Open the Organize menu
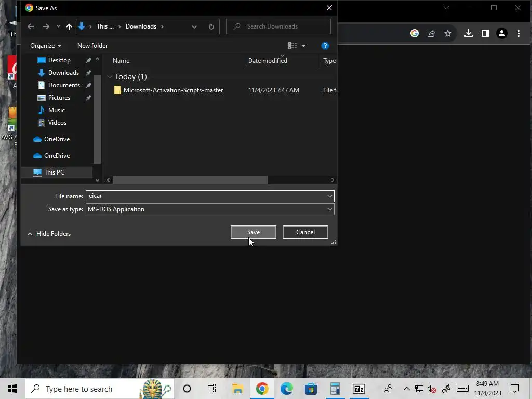 tap(46, 46)
